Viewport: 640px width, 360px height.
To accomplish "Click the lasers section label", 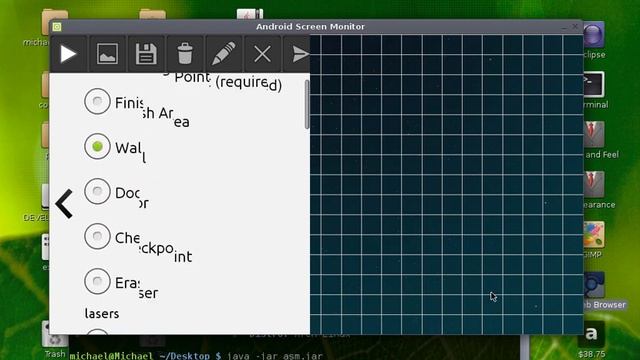I will [x=102, y=313].
